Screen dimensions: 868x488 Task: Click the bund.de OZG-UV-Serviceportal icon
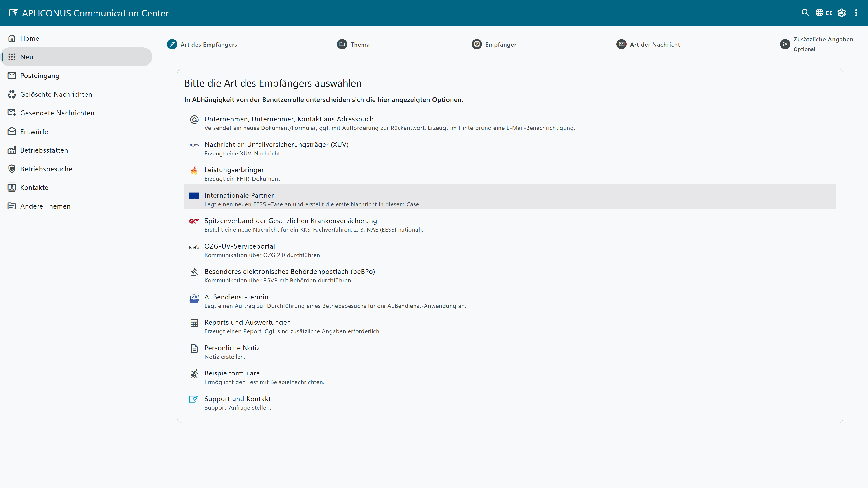[194, 247]
